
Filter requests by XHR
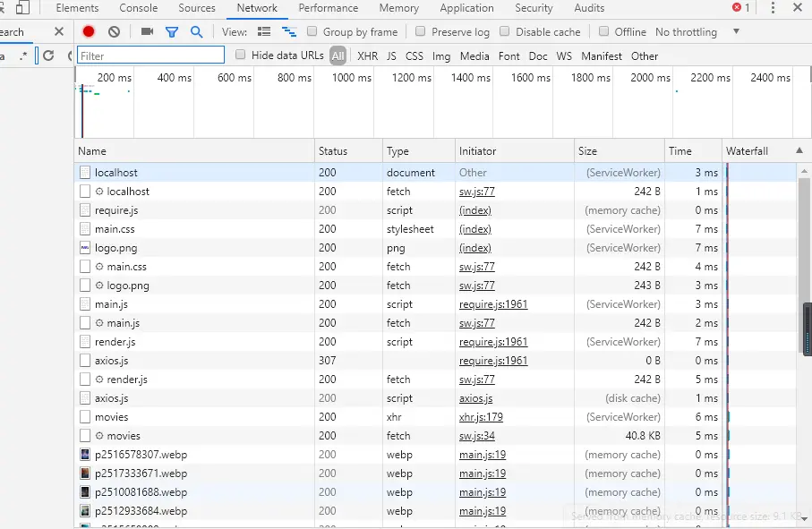(368, 55)
